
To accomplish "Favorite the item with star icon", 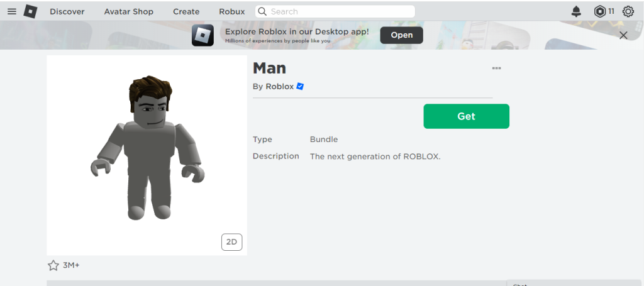I will pyautogui.click(x=53, y=265).
